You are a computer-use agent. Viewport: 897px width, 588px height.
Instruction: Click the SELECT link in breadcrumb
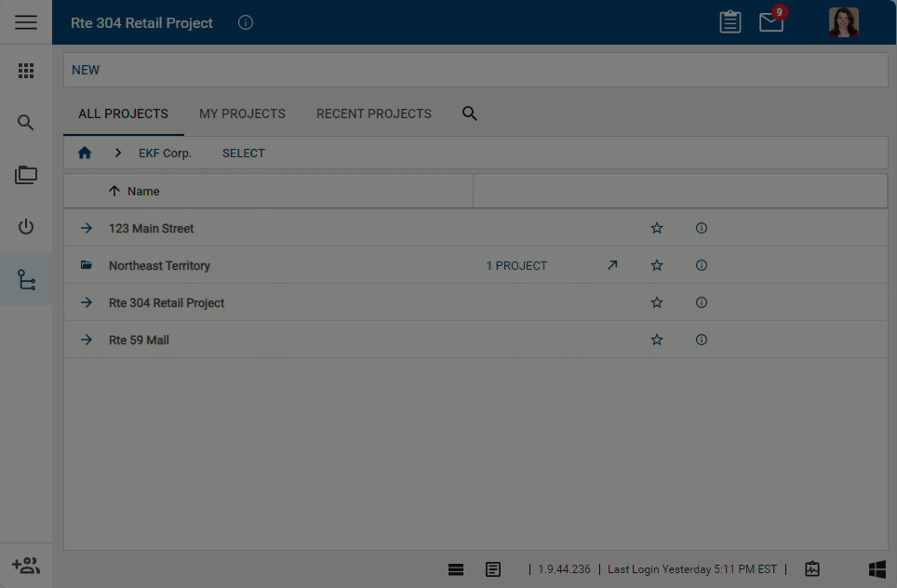click(243, 153)
